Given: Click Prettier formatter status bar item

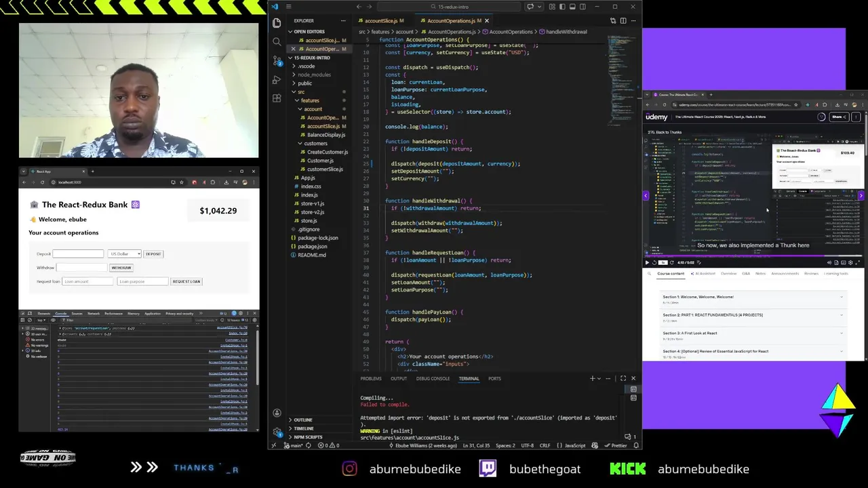Looking at the screenshot, I should [616, 445].
